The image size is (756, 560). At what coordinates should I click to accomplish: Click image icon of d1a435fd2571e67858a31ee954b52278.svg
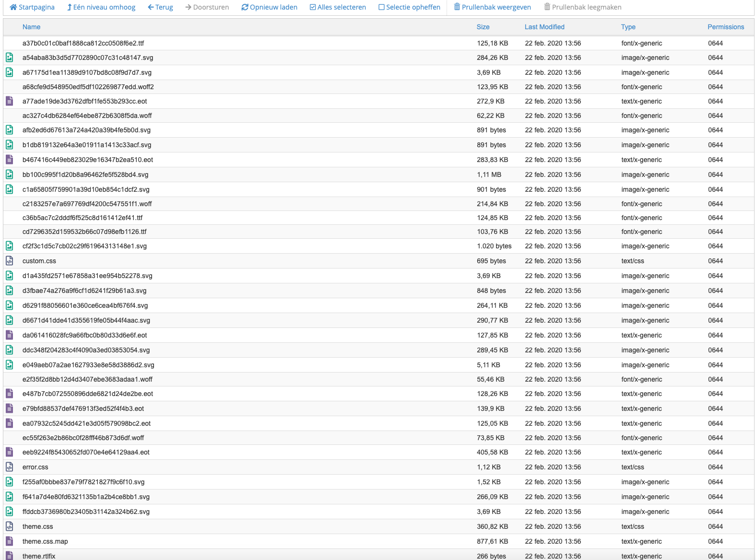9,276
